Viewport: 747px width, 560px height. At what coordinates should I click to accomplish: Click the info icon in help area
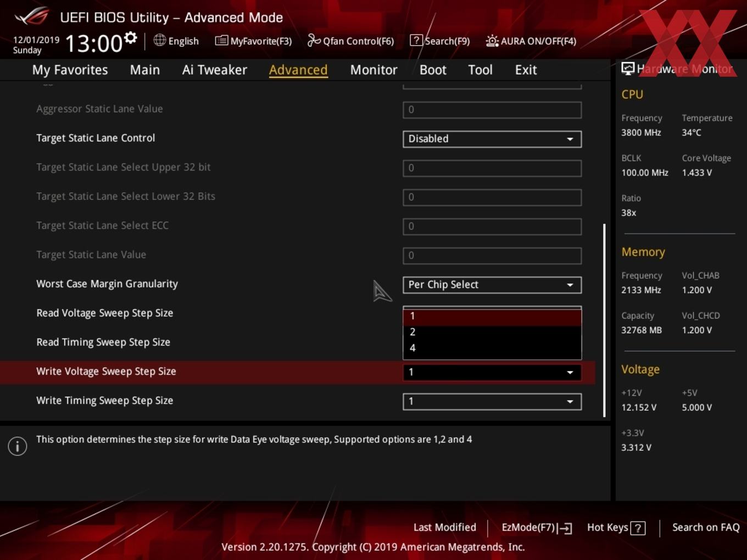[x=18, y=446]
